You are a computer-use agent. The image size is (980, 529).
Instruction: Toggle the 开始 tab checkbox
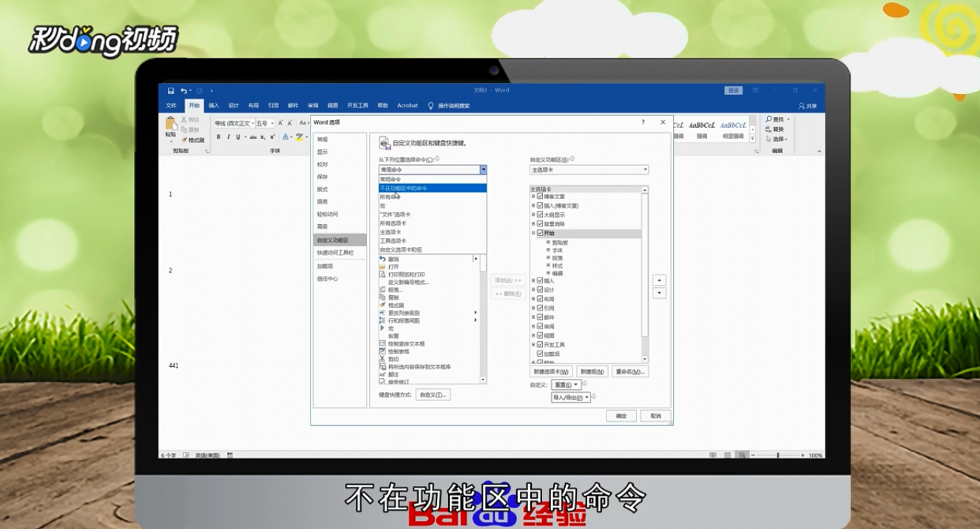[540, 233]
